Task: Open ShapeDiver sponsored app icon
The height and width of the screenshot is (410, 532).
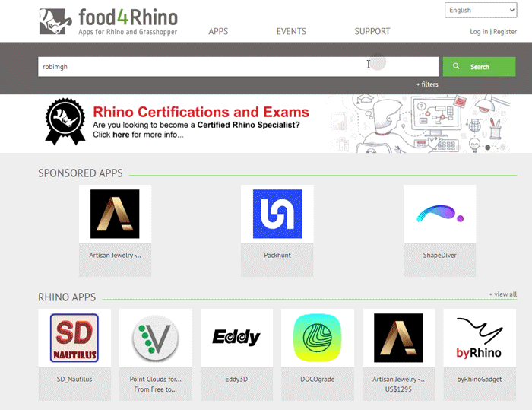Action: click(x=440, y=214)
